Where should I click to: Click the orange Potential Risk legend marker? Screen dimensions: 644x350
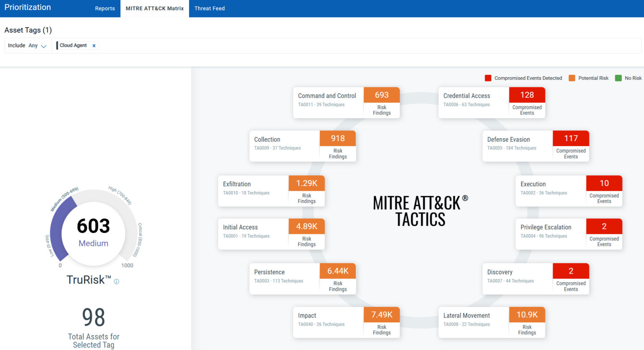point(572,78)
